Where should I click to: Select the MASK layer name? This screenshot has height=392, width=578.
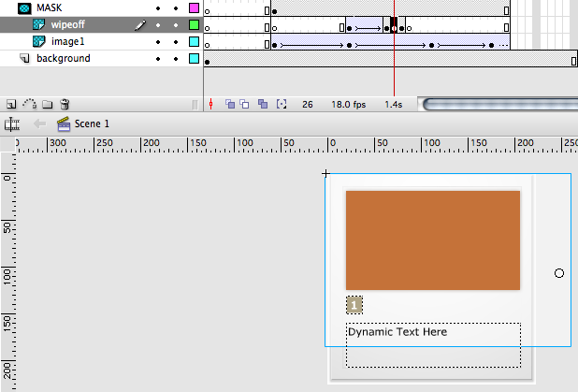click(x=49, y=7)
